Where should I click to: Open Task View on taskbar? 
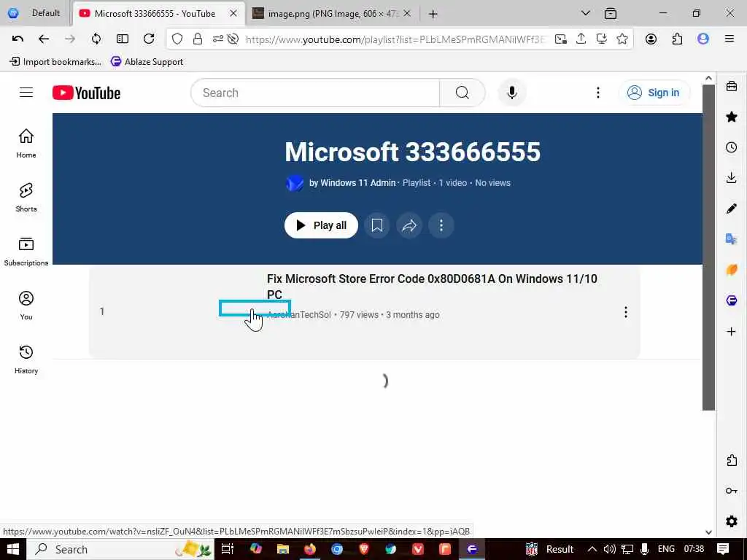click(x=228, y=549)
